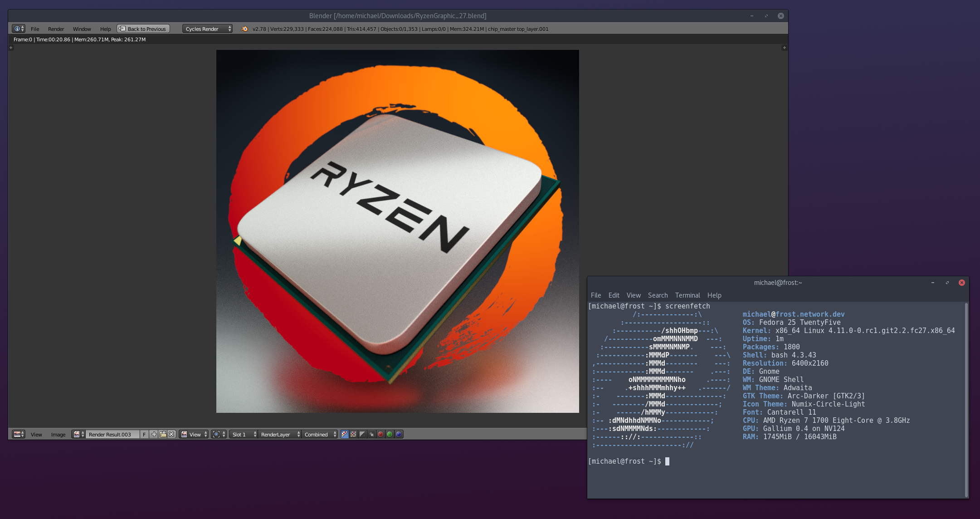Click the Back to Previous button

pyautogui.click(x=143, y=29)
